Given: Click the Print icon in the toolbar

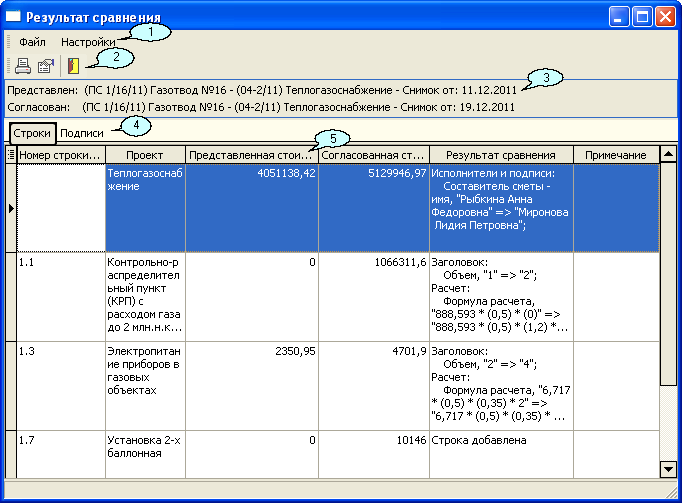Looking at the screenshot, I should [x=22, y=67].
